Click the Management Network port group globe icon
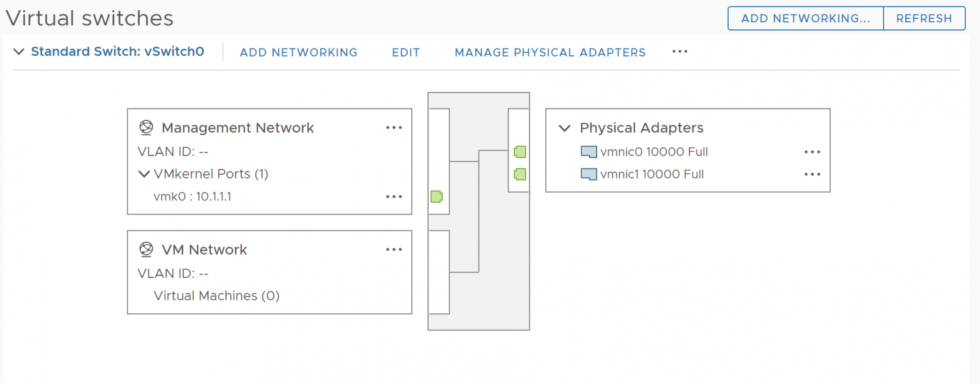The height and width of the screenshot is (384, 980). [146, 128]
